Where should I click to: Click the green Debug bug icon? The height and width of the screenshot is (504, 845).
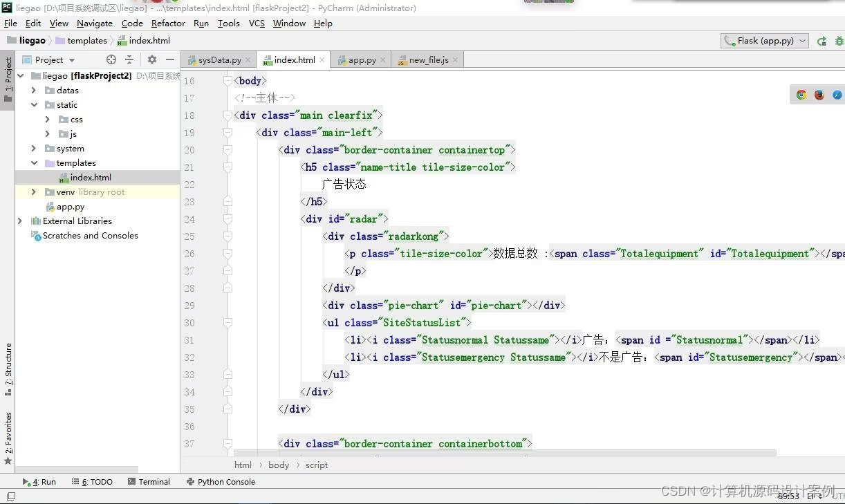pyautogui.click(x=839, y=41)
